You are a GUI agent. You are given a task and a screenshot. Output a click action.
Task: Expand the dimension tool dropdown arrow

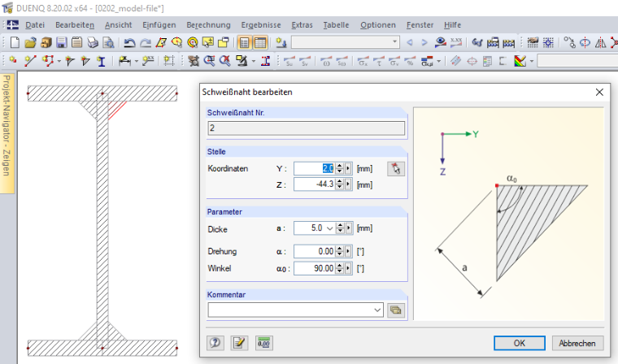tap(137, 62)
